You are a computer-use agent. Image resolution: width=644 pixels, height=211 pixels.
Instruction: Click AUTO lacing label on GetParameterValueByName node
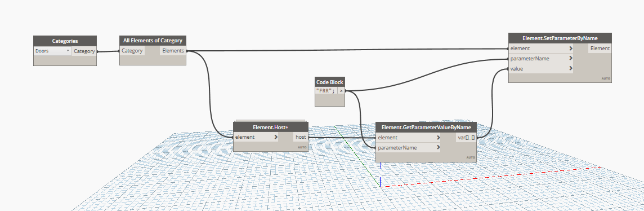point(471,157)
